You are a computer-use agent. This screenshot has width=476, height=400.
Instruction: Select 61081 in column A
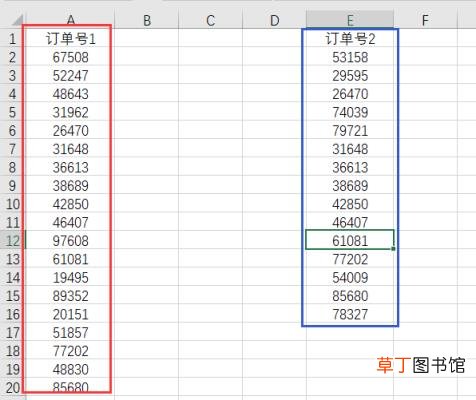pos(70,259)
